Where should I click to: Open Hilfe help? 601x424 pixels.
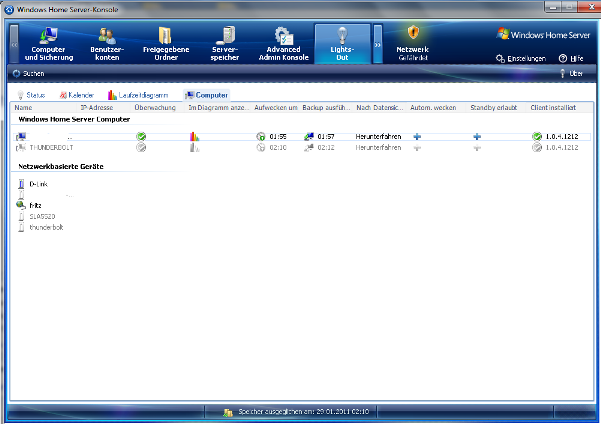pos(571,58)
